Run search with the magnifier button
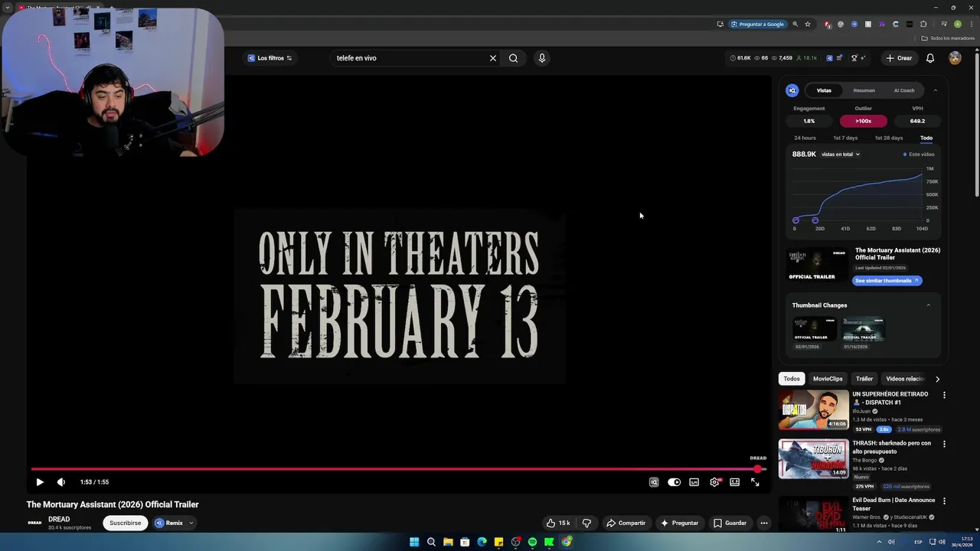The image size is (980, 551). (x=514, y=58)
